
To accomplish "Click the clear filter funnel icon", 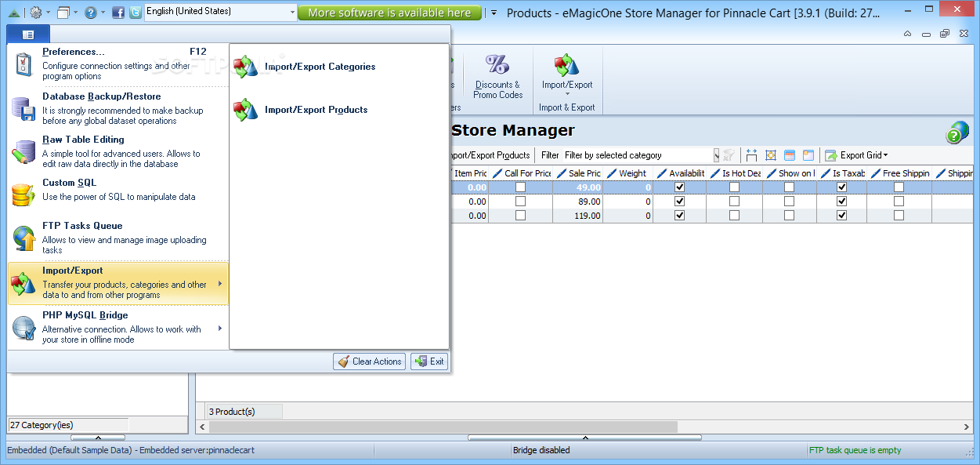I will click(x=729, y=155).
